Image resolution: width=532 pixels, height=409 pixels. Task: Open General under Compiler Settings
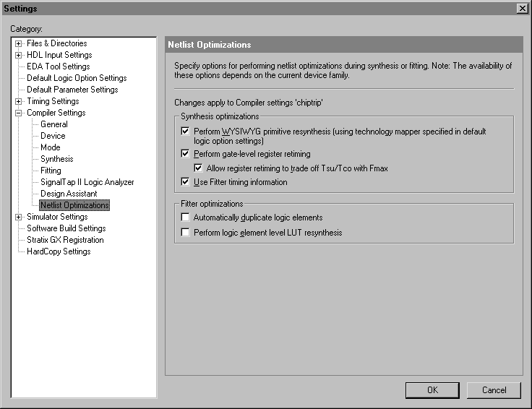(54, 124)
